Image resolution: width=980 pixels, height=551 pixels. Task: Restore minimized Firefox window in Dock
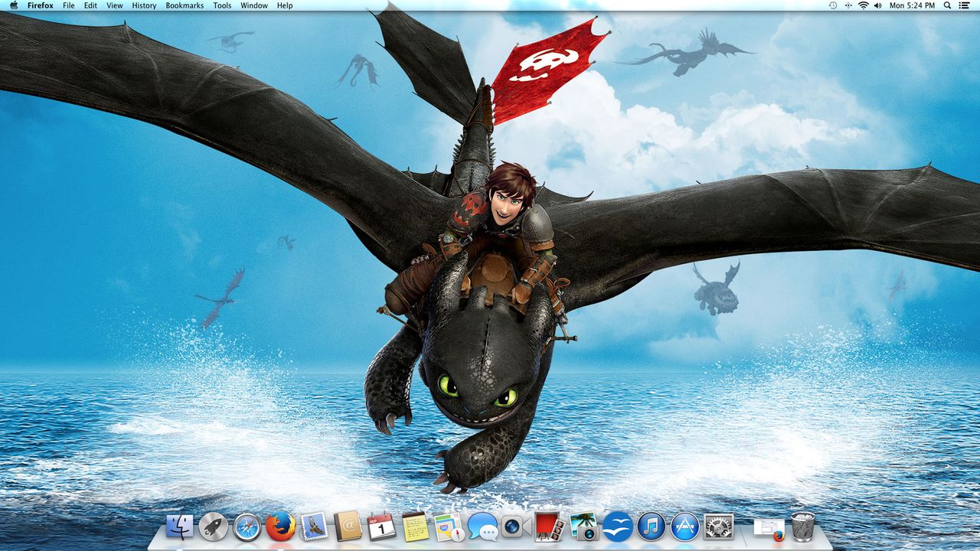pyautogui.click(x=769, y=528)
